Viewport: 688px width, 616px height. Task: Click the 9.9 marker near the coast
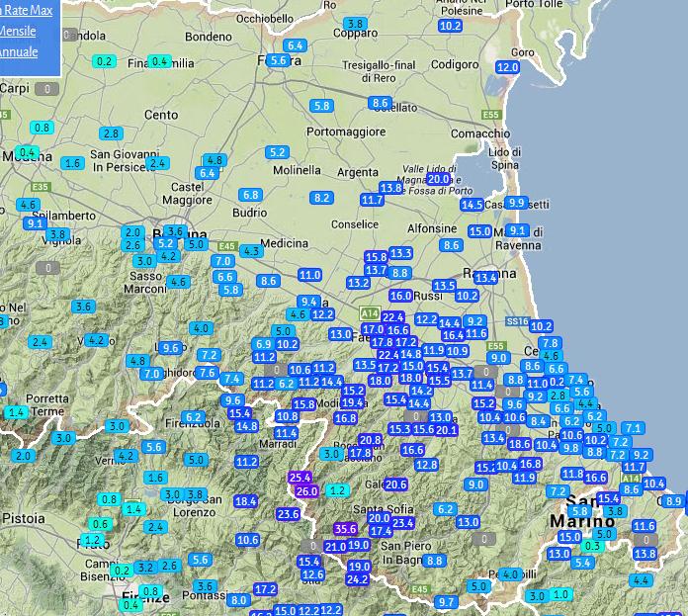[516, 203]
